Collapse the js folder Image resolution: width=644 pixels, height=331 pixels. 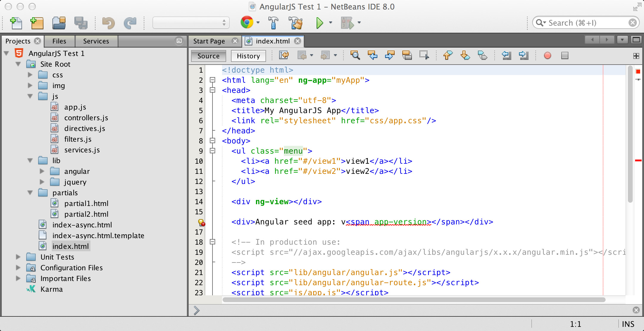30,96
